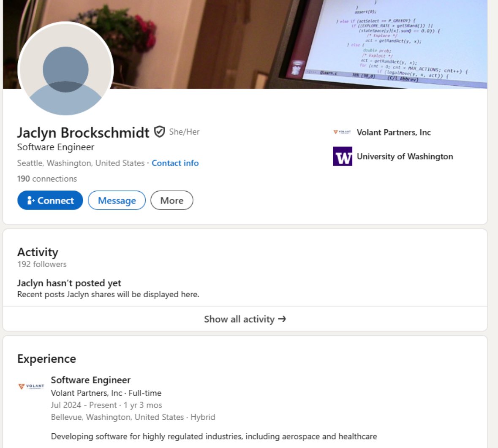Click the Connect button
Viewport: 498px width, 448px height.
click(50, 200)
